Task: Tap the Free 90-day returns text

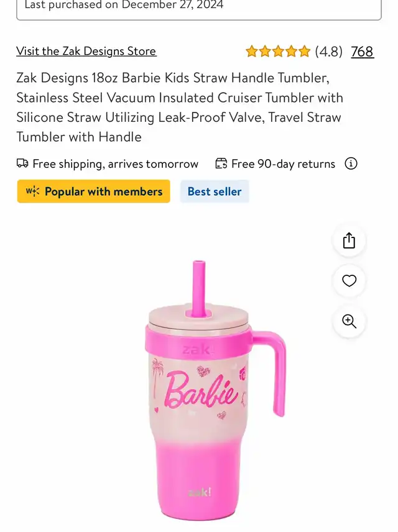Action: click(283, 164)
